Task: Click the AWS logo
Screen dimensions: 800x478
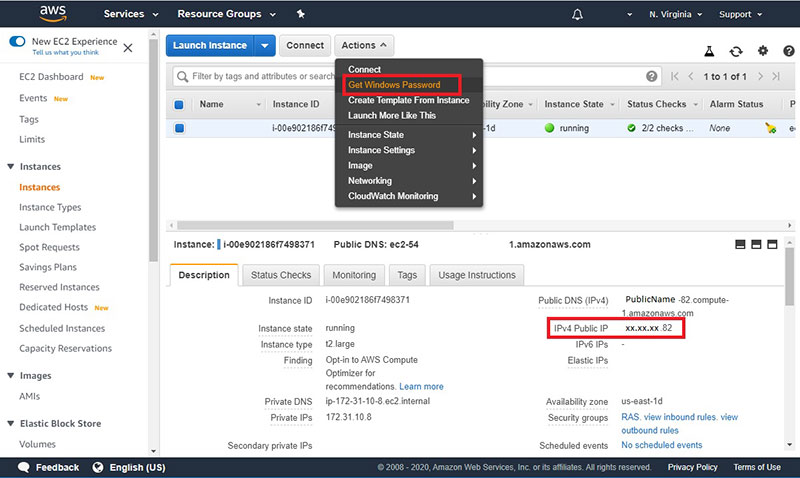Action: tap(53, 14)
